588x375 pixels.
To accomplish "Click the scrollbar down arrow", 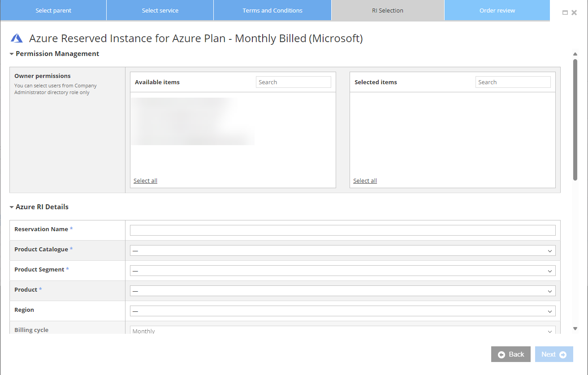I will tap(575, 329).
